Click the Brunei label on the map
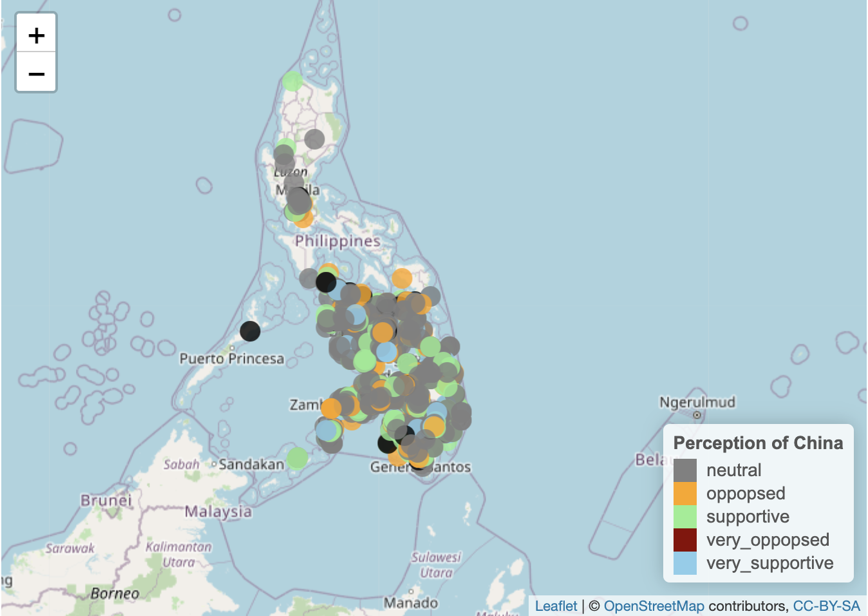This screenshot has height=616, width=868. [106, 501]
